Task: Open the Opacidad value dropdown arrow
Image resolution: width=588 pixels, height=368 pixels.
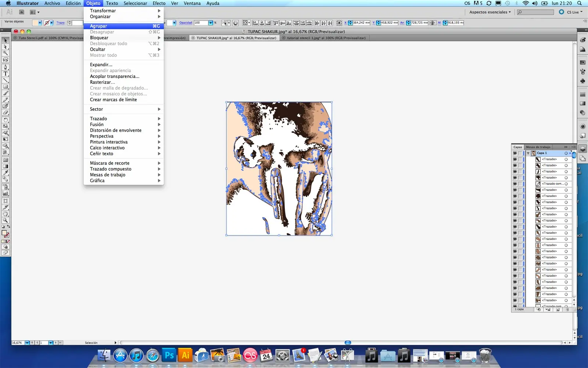Action: [x=211, y=23]
